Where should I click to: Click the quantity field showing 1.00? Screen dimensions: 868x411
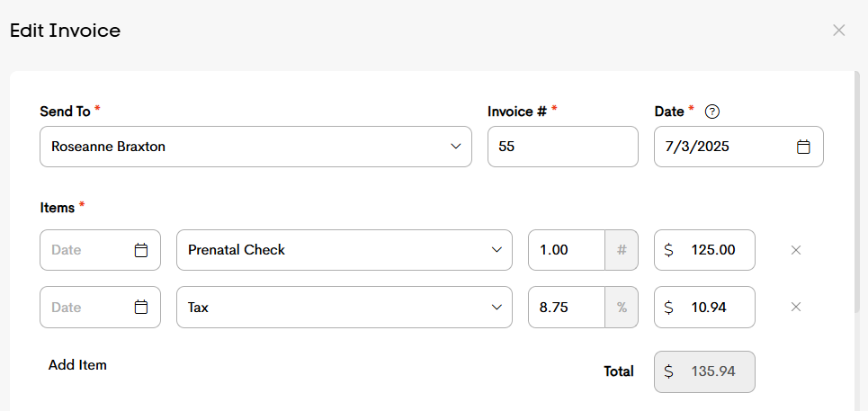click(x=567, y=250)
